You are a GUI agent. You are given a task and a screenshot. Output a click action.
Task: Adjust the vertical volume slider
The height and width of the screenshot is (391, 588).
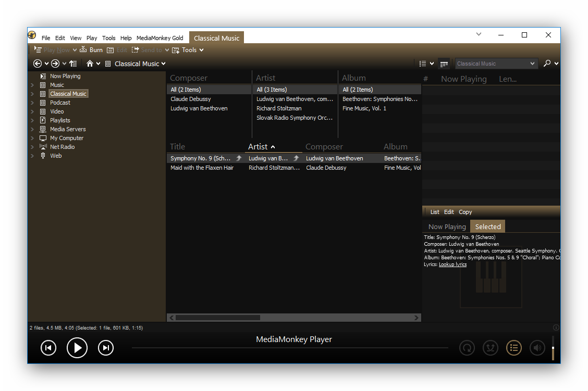[x=553, y=348]
